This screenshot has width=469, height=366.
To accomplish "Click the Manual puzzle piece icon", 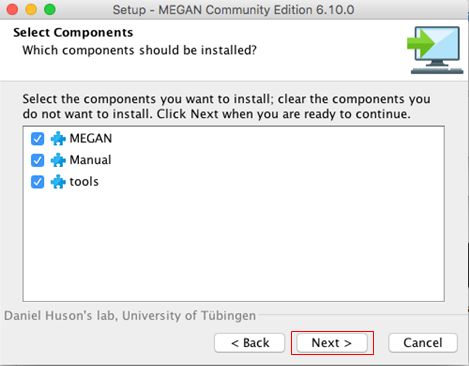I will tap(58, 160).
